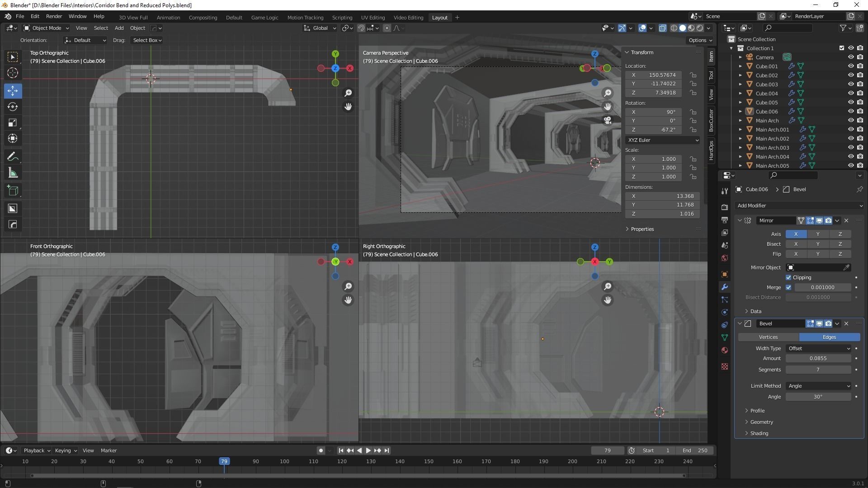Click the Add Modifier button
Screen dimensions: 868x488
[x=799, y=206]
